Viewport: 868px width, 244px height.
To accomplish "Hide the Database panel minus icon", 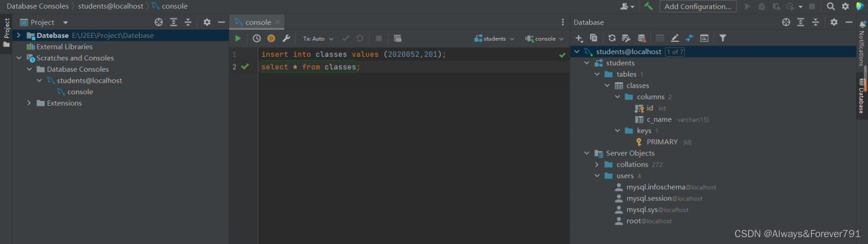I will tap(848, 22).
